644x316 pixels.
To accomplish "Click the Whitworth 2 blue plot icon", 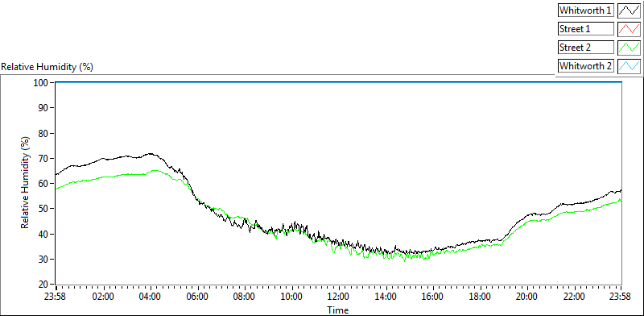I will tap(629, 65).
